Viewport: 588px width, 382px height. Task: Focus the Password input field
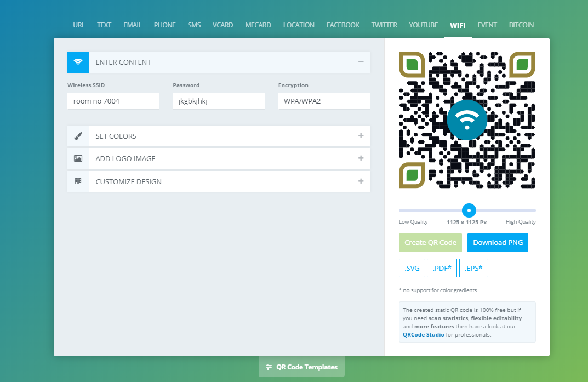(x=219, y=101)
